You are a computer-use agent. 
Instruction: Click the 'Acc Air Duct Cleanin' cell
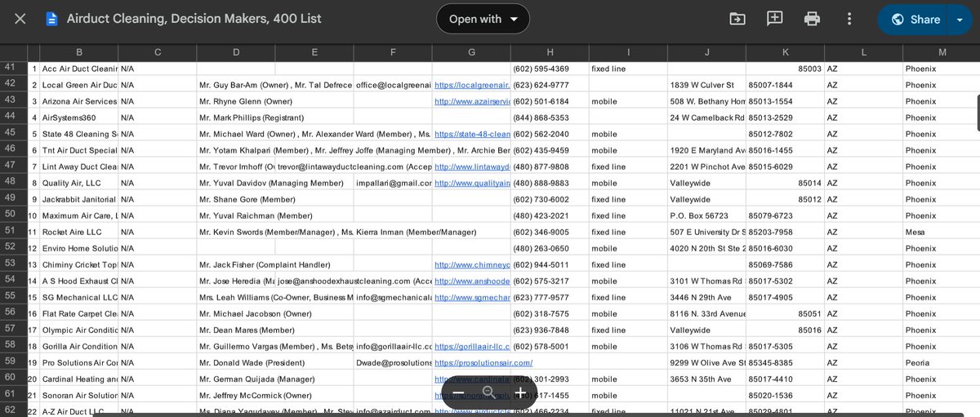pyautogui.click(x=79, y=69)
